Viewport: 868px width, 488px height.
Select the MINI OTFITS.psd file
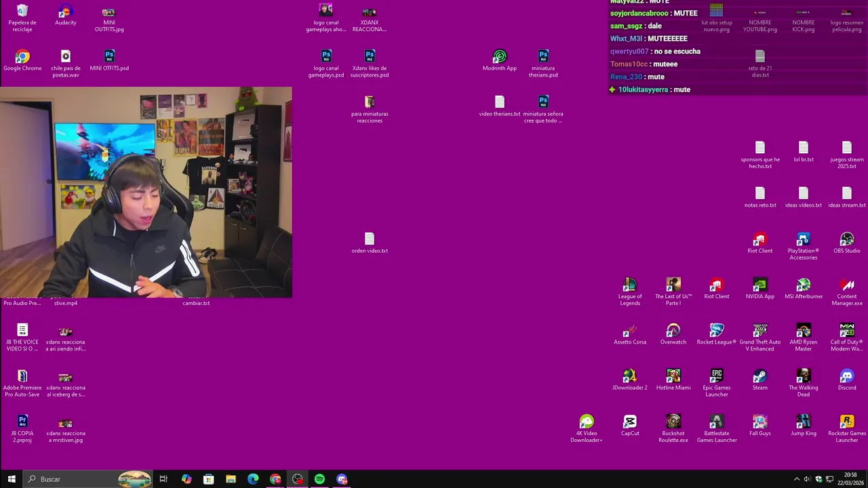[109, 60]
